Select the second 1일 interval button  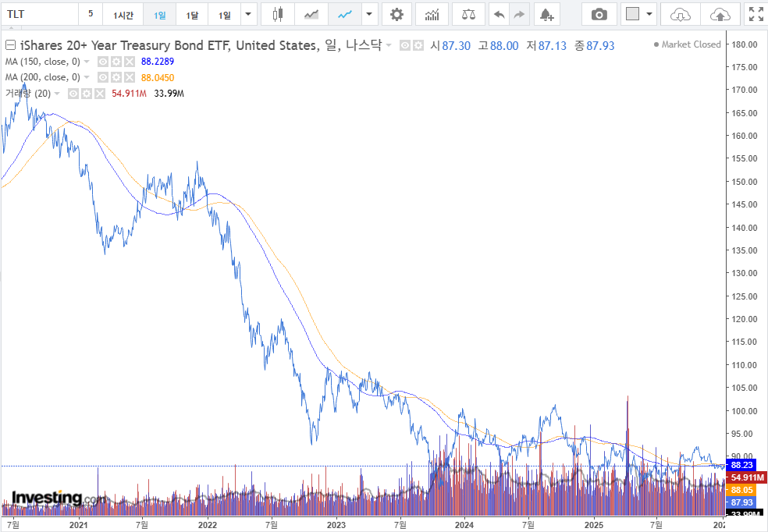click(224, 14)
